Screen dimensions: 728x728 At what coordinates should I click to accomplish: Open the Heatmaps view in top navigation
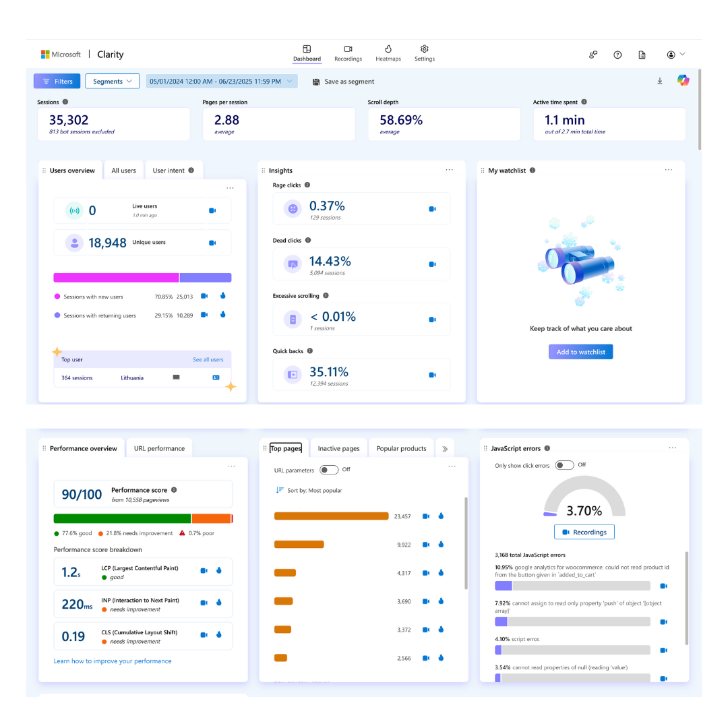(388, 53)
